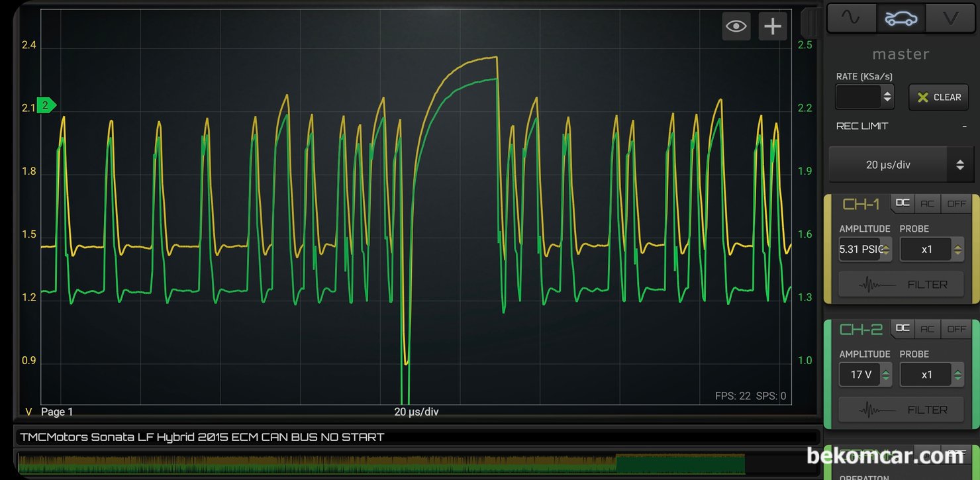Open the V voltmeter tab

tap(950, 18)
